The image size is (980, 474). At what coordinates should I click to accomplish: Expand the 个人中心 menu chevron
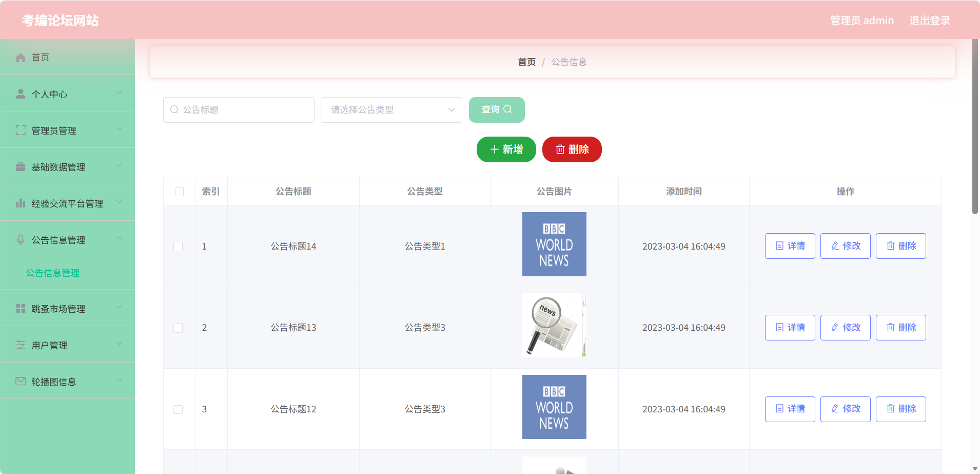(x=119, y=92)
